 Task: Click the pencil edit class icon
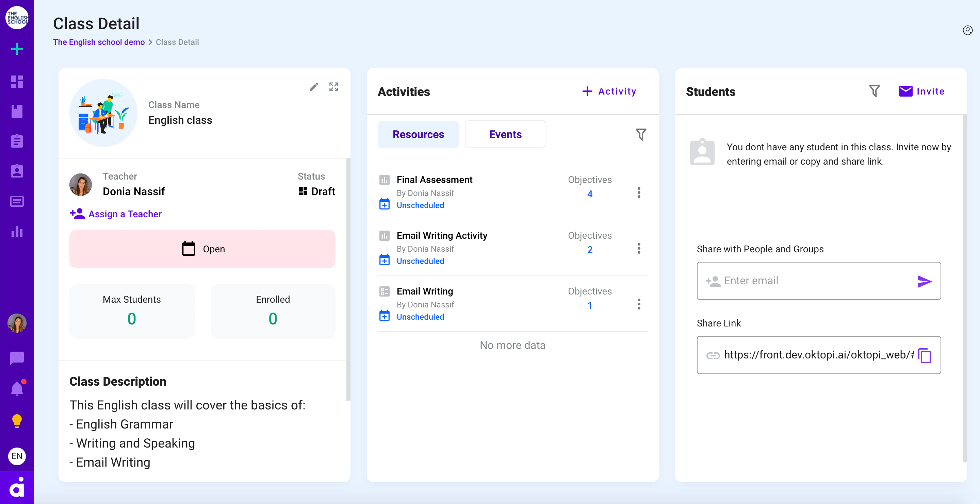pos(314,87)
